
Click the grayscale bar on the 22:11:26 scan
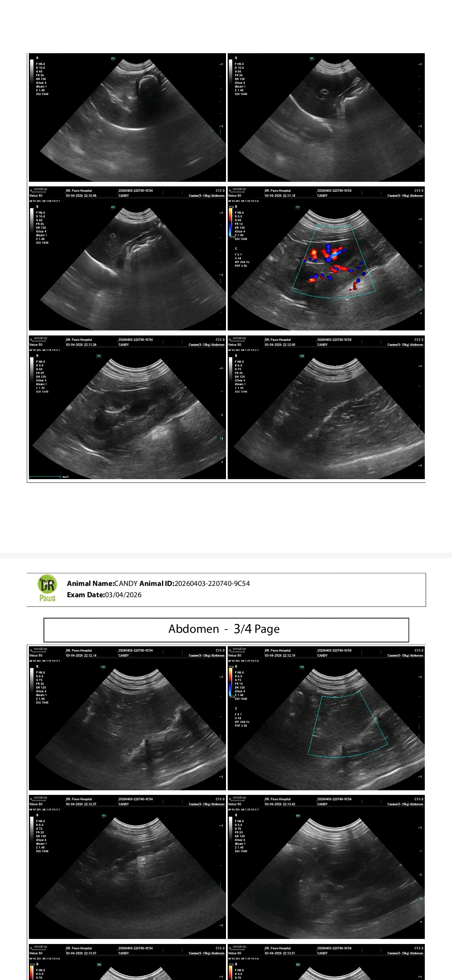pos(32,372)
